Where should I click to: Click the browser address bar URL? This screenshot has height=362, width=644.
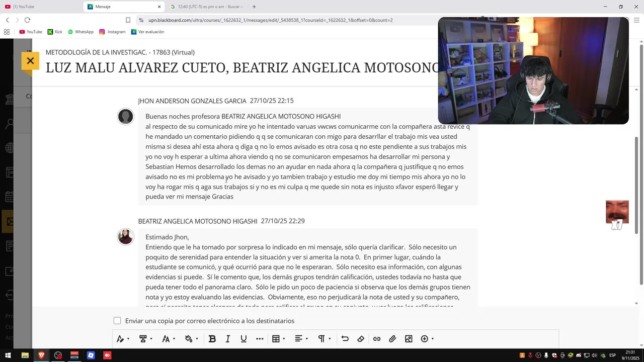270,20
